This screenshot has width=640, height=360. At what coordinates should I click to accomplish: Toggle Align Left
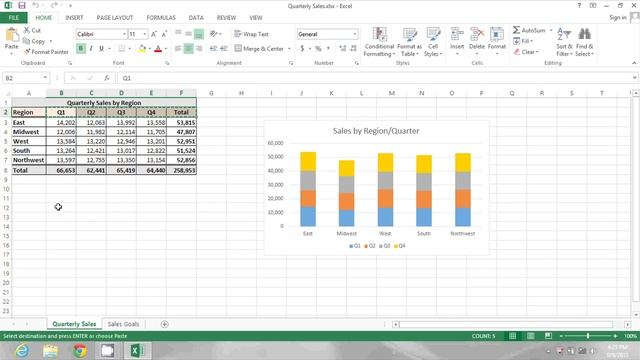[178, 49]
